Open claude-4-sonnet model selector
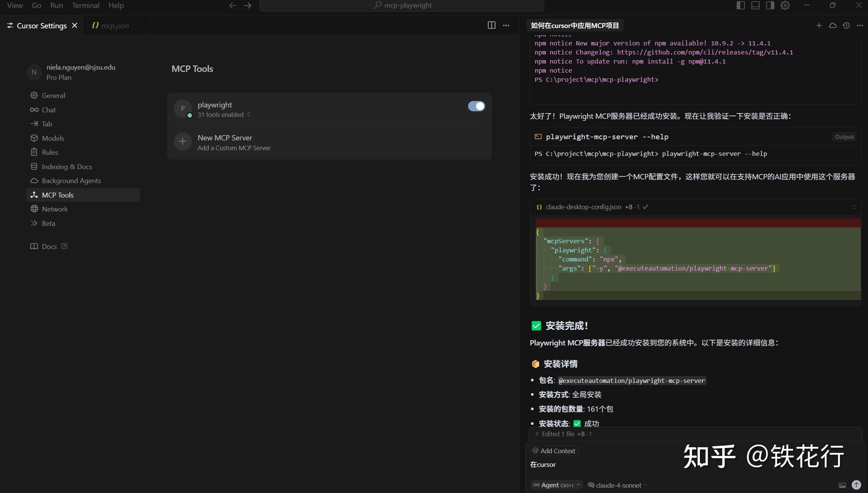Screen dimensions: 868x493 click(618, 485)
